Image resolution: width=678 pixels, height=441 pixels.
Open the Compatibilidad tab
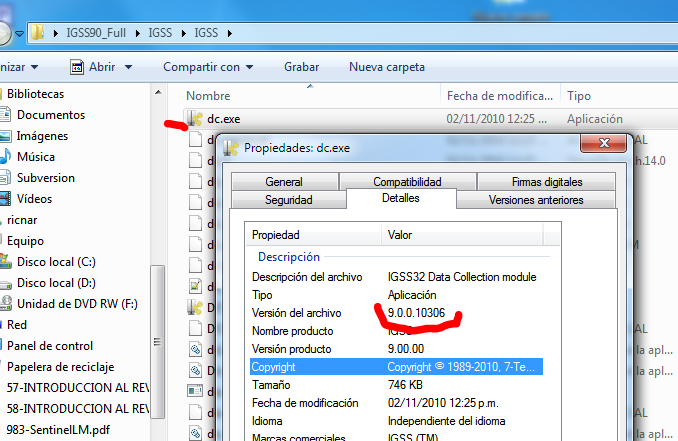click(x=407, y=182)
